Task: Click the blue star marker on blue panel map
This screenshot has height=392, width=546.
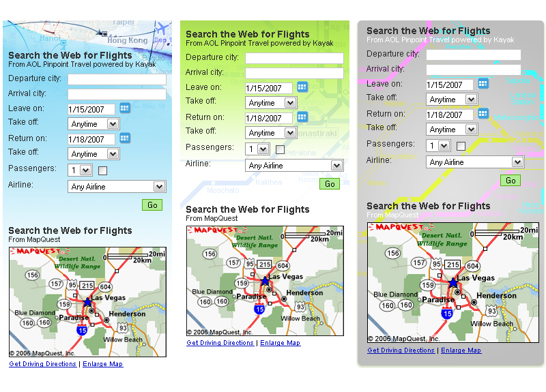Action: point(87,302)
